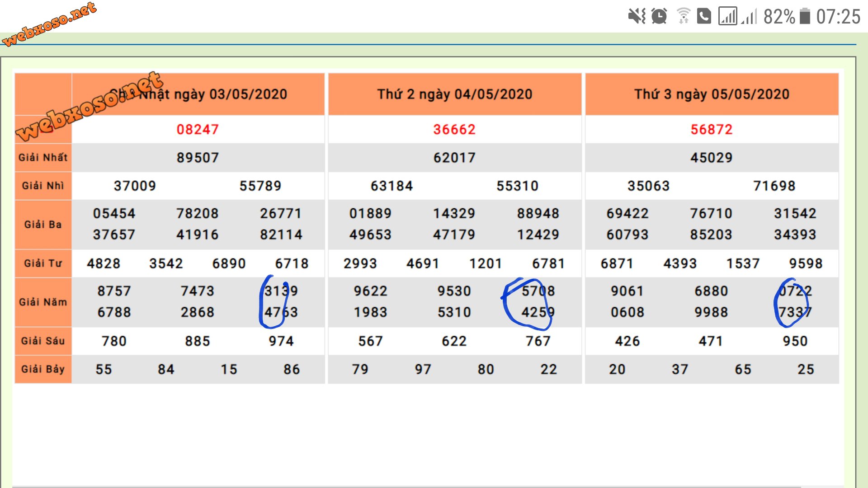The image size is (868, 488).
Task: Click third prize number 78208
Action: click(198, 213)
